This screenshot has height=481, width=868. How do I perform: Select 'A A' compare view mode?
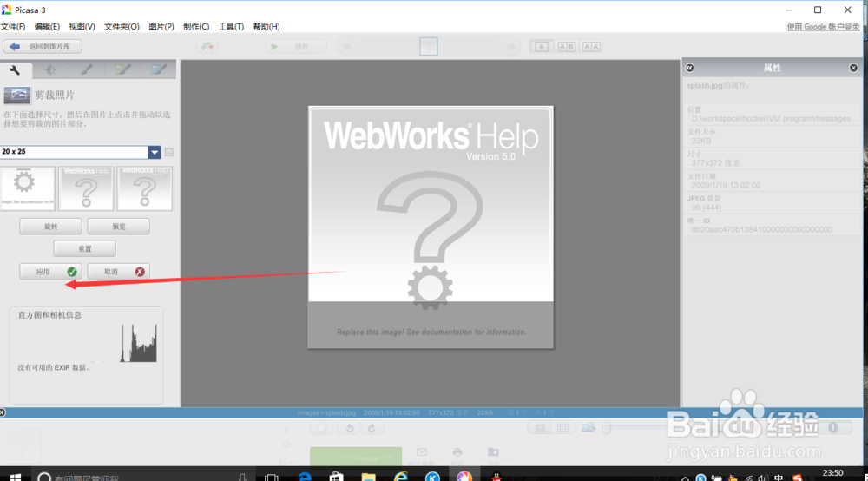pyautogui.click(x=591, y=47)
